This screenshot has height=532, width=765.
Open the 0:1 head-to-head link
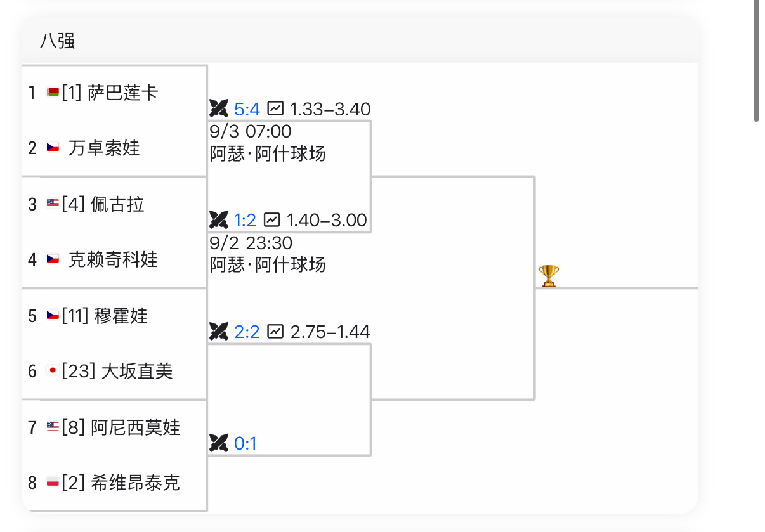245,443
